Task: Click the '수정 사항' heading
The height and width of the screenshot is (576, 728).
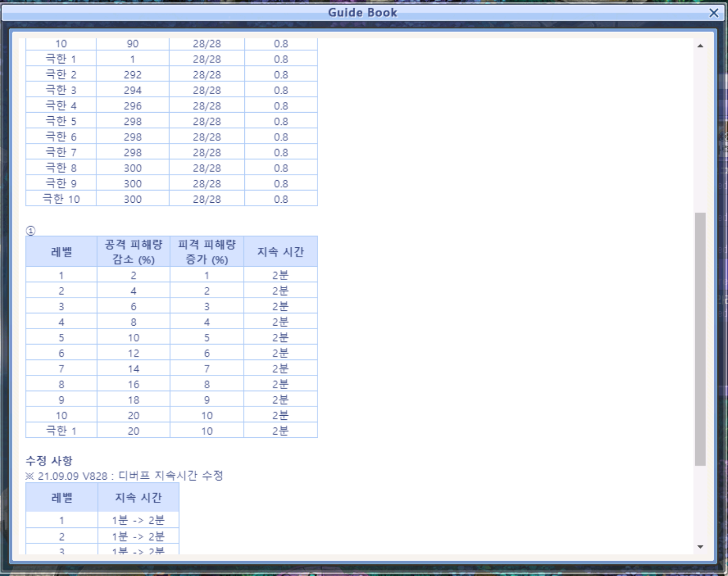Action: point(49,460)
